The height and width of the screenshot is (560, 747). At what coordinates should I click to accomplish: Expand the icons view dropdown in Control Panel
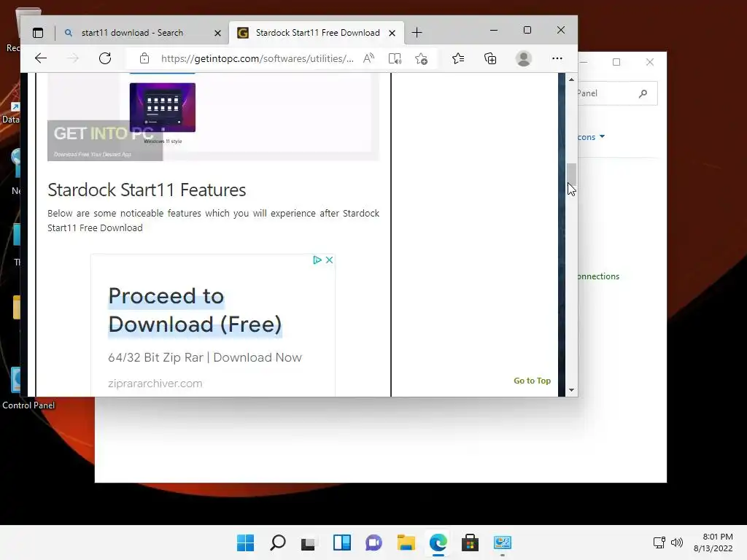[602, 136]
